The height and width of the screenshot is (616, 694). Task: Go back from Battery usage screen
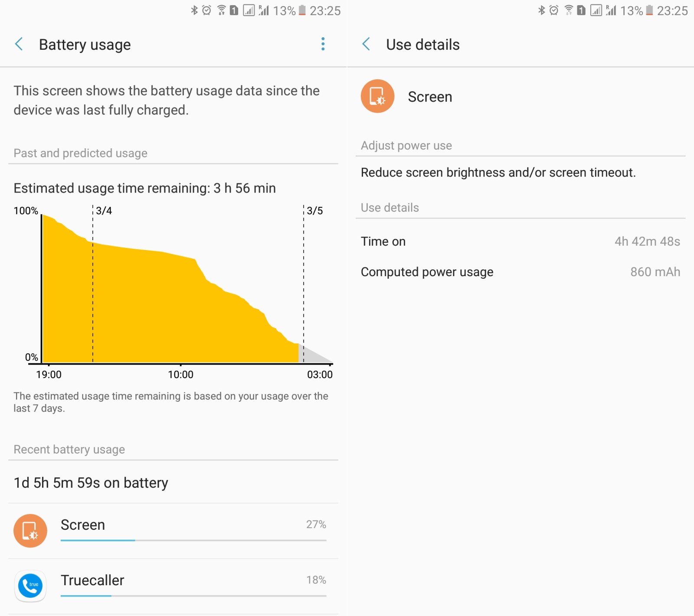[19, 44]
